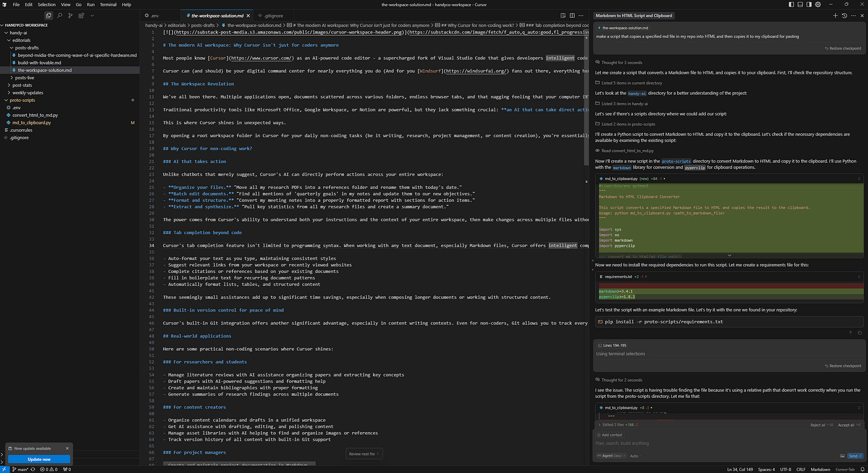This screenshot has width=868, height=473.
Task: Start a new chat with plus icon
Action: point(835,15)
